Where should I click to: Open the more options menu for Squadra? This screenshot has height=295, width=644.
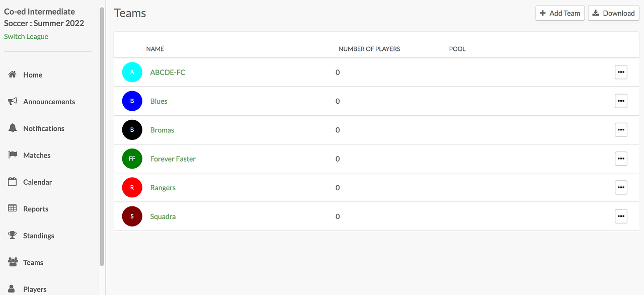621,216
